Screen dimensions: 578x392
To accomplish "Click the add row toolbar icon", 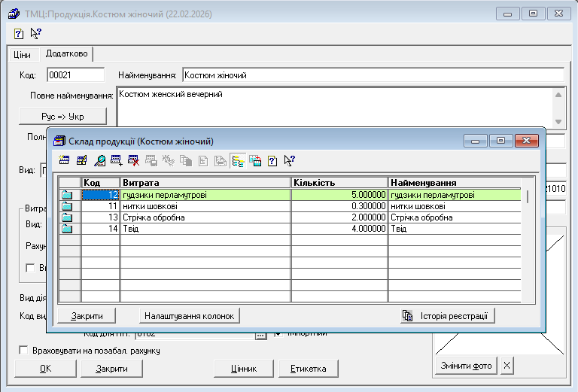I will [x=117, y=160].
